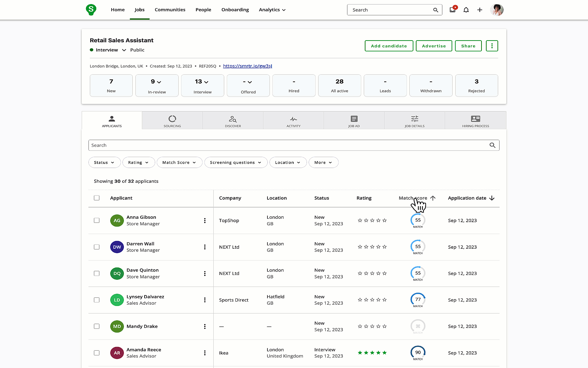
Task: Click the Share button
Action: 468,46
